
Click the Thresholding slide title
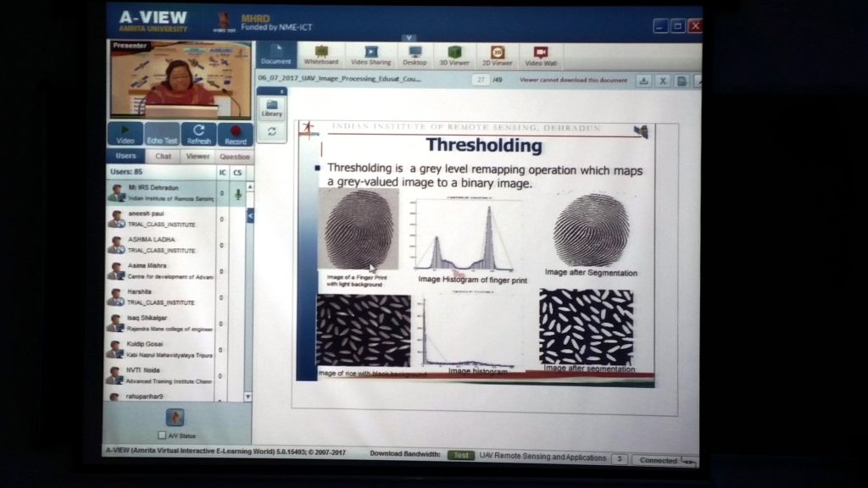pyautogui.click(x=484, y=145)
